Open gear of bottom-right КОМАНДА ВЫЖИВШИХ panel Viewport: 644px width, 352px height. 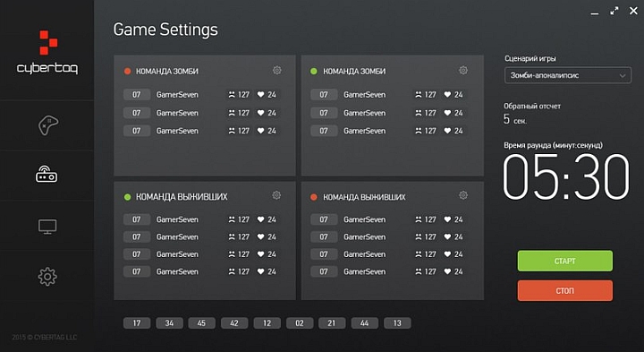click(x=463, y=195)
